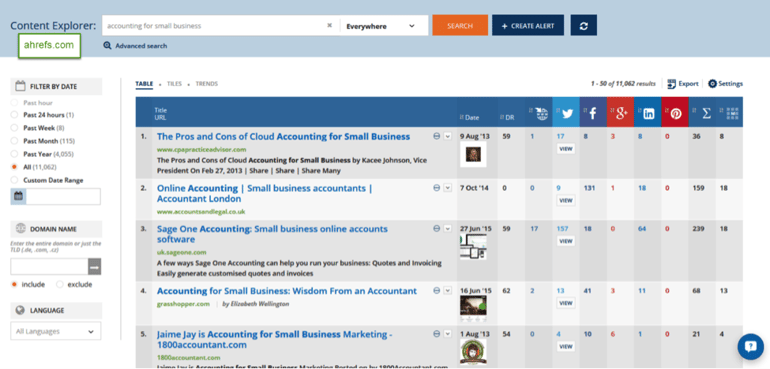Open the www.accountsandlegal.co.uk URL link
The width and height of the screenshot is (770, 369).
click(201, 212)
